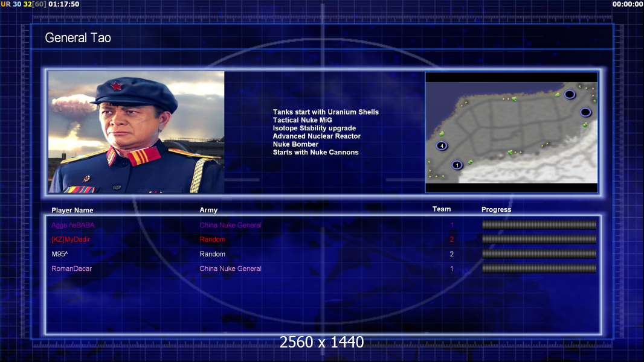Click team number for RomanDacar
Screen dimensions: 644x362
point(452,268)
